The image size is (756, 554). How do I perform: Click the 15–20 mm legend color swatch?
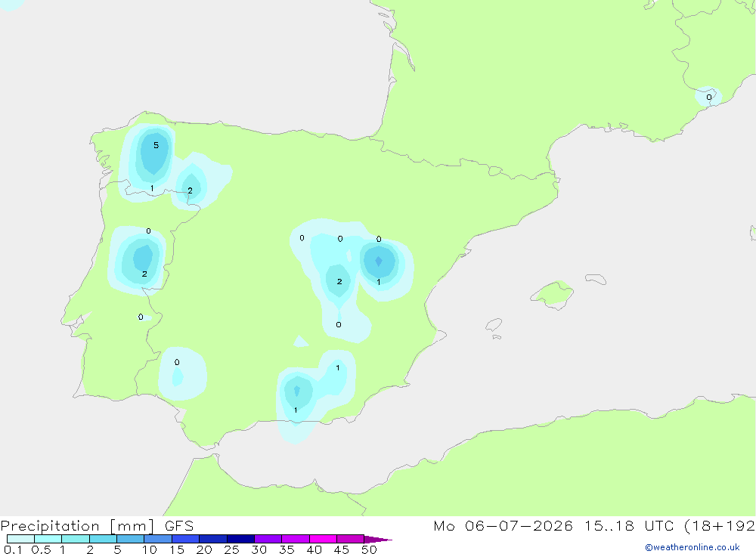[x=186, y=539]
